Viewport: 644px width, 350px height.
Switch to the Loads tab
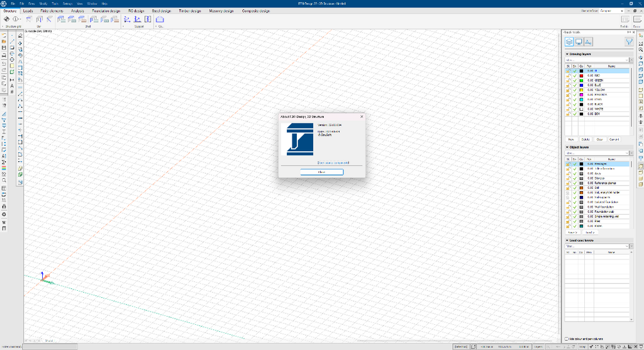[x=28, y=11]
